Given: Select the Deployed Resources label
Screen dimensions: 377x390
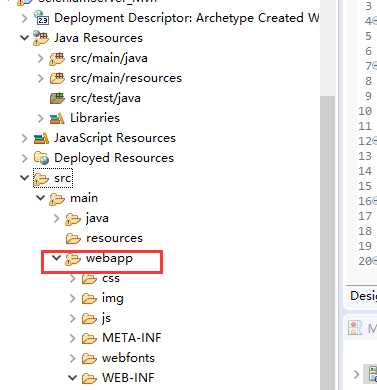Looking at the screenshot, I should pos(114,158).
